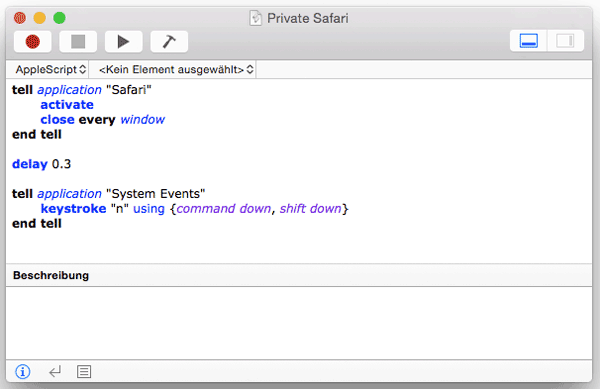Click the 'delay 0.3' line

pos(41,164)
